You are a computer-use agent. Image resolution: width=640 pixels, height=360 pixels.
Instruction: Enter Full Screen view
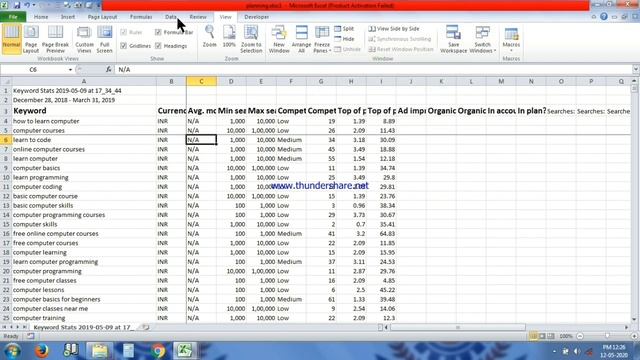104,39
